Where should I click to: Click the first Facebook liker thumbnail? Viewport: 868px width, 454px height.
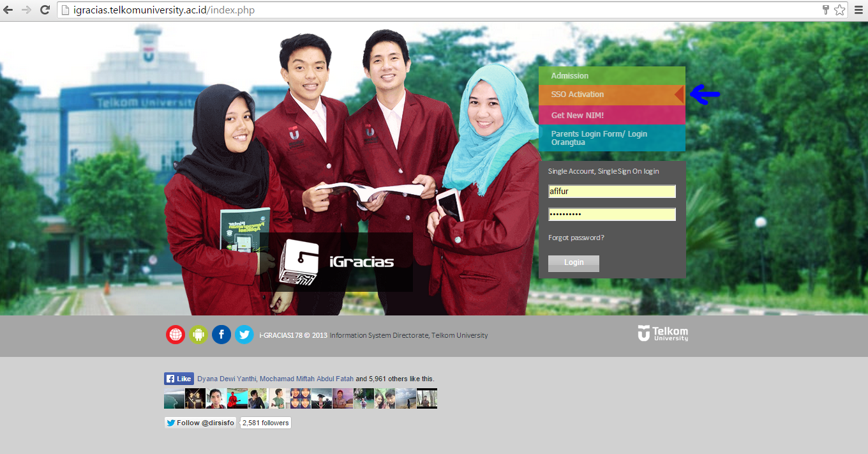coord(174,398)
